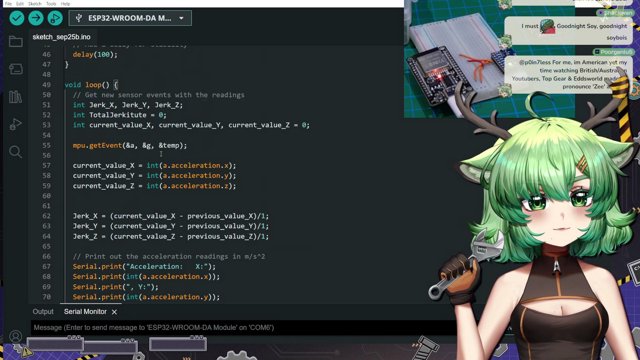Switch to the Serial Monitor tab

point(85,311)
